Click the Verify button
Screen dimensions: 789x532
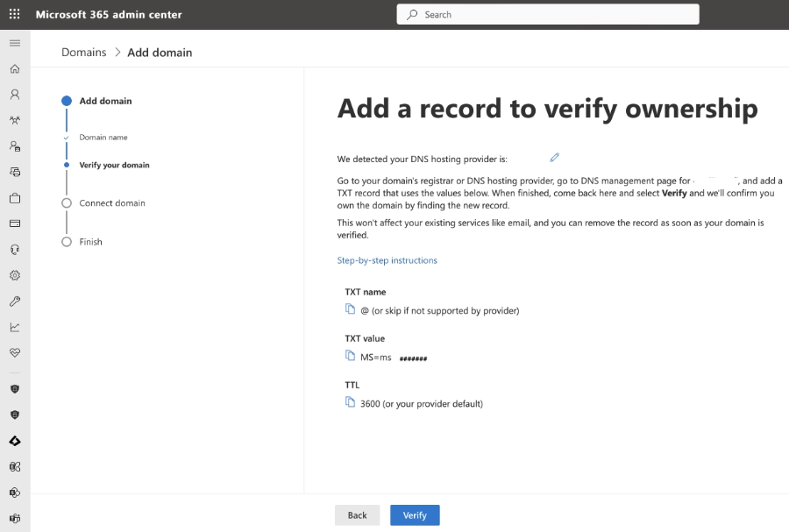(415, 515)
